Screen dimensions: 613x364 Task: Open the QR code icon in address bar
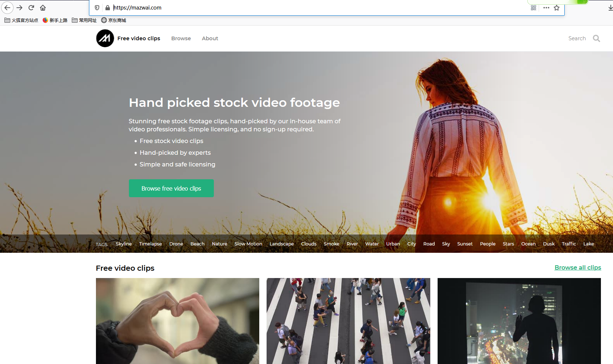[534, 8]
